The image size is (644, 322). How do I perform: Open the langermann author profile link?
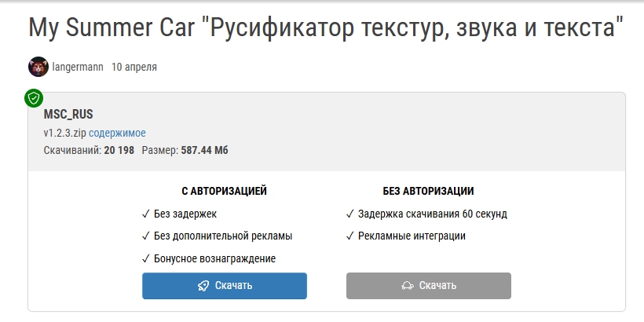pyautogui.click(x=78, y=68)
